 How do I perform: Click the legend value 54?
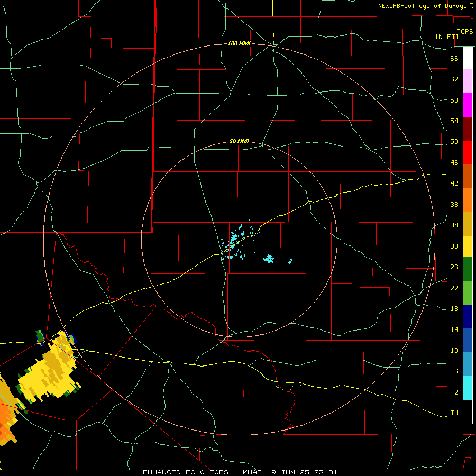point(454,121)
